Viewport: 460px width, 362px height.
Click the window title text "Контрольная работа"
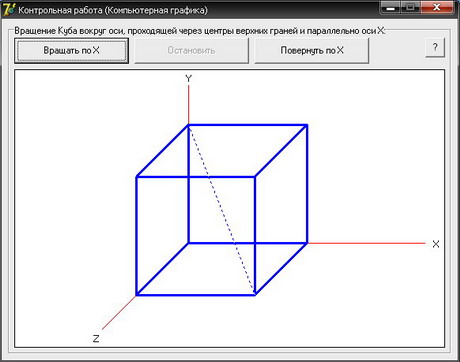pos(60,10)
